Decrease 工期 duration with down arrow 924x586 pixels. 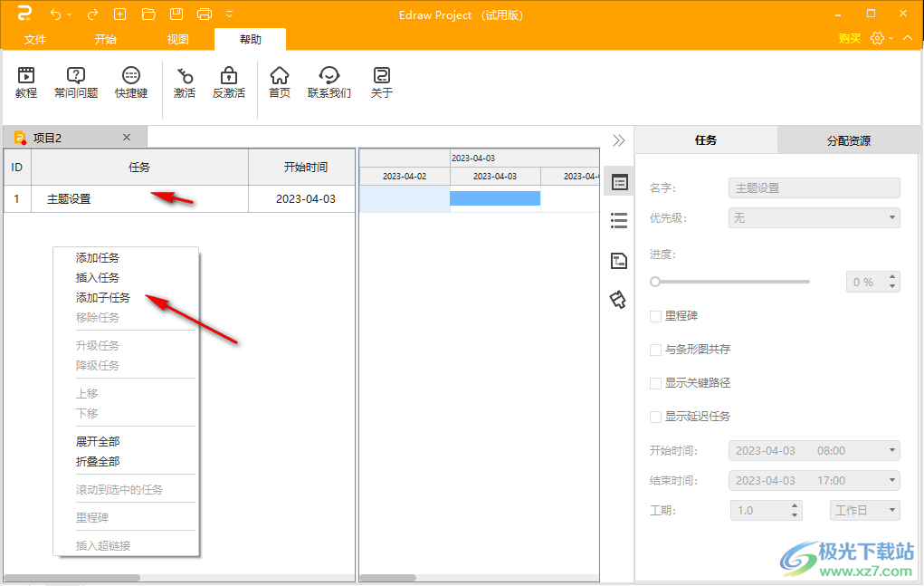coord(795,515)
